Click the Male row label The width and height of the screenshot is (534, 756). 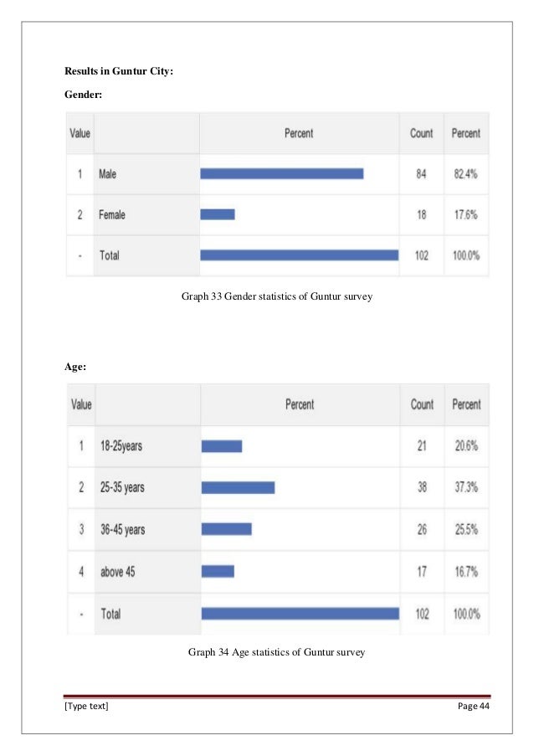pos(108,174)
